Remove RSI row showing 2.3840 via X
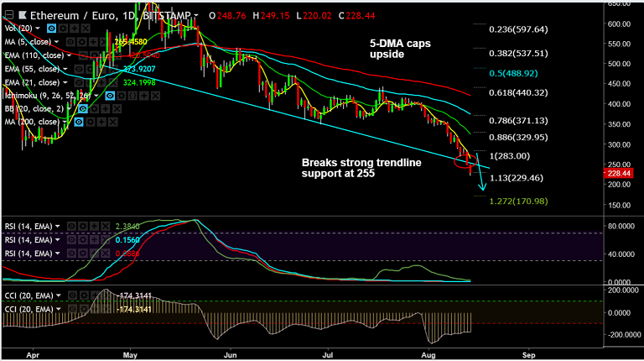This screenshot has width=644, height=361. 105,226
